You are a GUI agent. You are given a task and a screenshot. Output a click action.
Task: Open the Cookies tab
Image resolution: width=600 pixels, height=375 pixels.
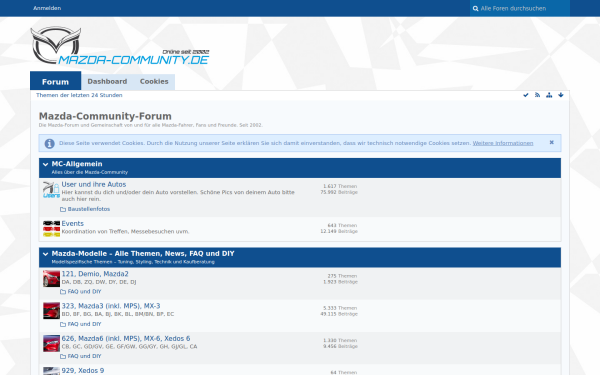click(154, 82)
